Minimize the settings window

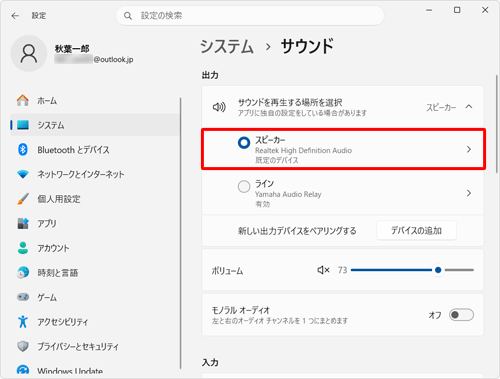click(x=429, y=10)
